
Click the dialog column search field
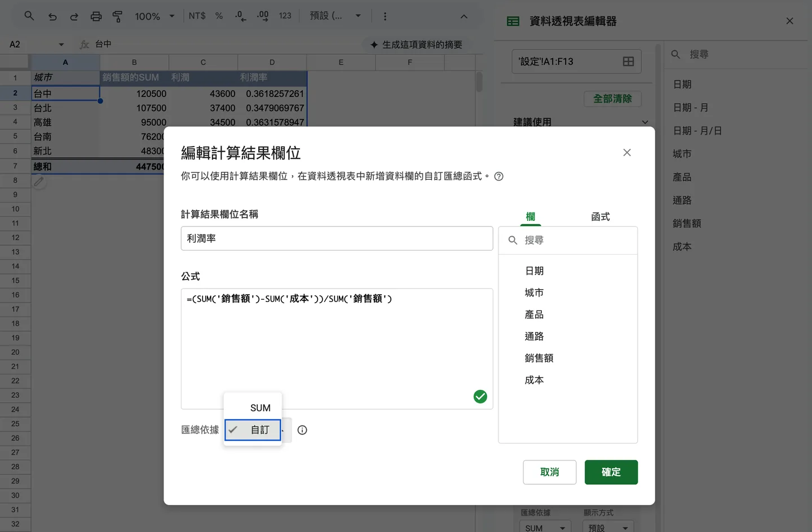pos(568,240)
